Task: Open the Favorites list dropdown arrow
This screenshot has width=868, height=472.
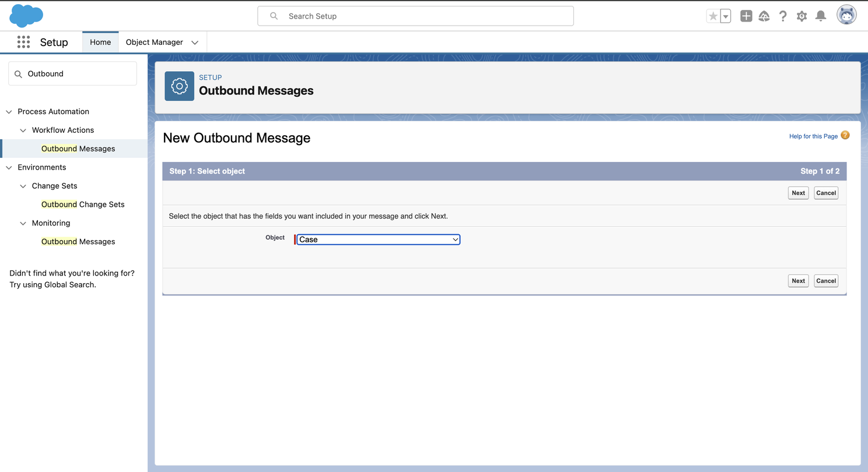Action: (726, 16)
